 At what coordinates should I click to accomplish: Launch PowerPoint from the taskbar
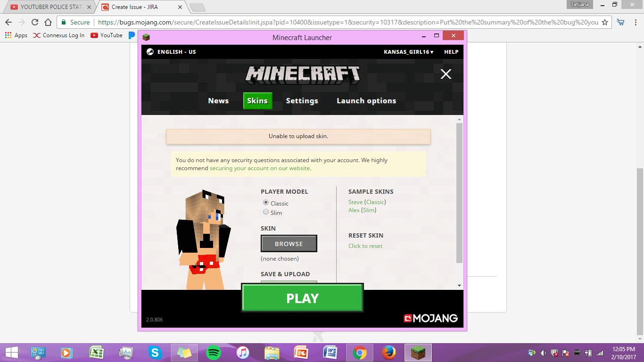(x=301, y=353)
